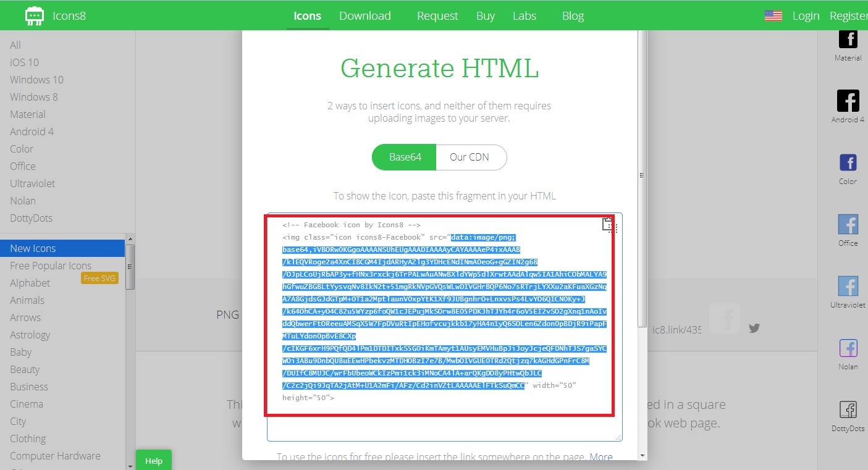The height and width of the screenshot is (470, 868).
Task: Open the New Icons category
Action: (x=62, y=248)
